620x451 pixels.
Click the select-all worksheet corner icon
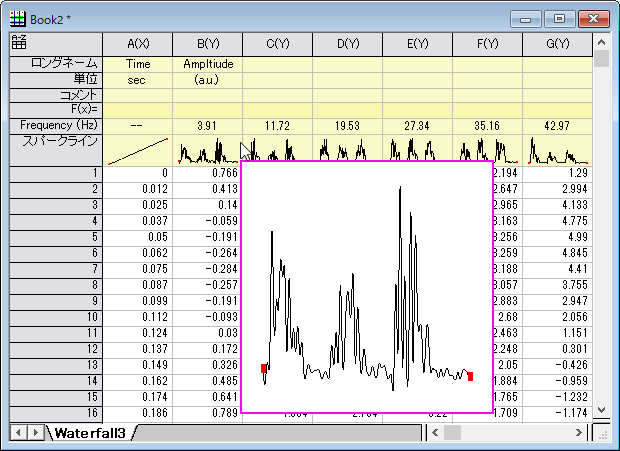[19, 42]
